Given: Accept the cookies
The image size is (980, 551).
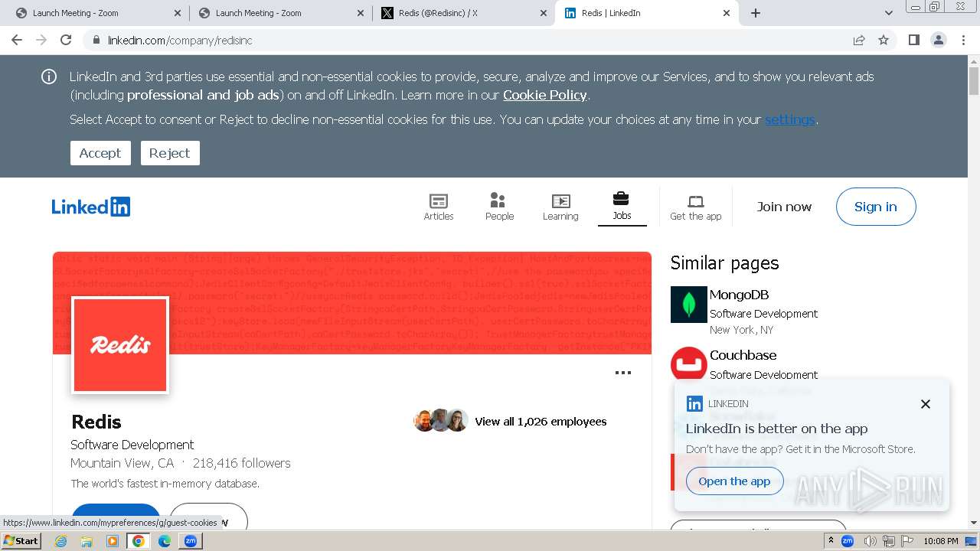Looking at the screenshot, I should [x=100, y=153].
